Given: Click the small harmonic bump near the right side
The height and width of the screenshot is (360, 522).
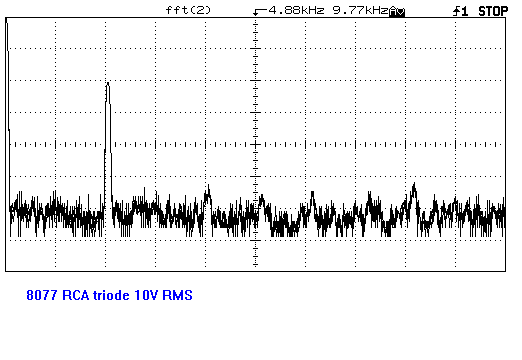Looking at the screenshot, I should (x=414, y=190).
